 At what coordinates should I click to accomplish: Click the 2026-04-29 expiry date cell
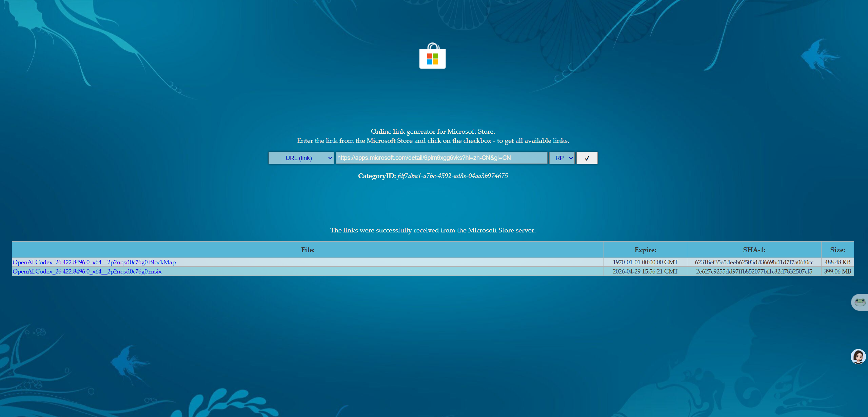coord(645,271)
